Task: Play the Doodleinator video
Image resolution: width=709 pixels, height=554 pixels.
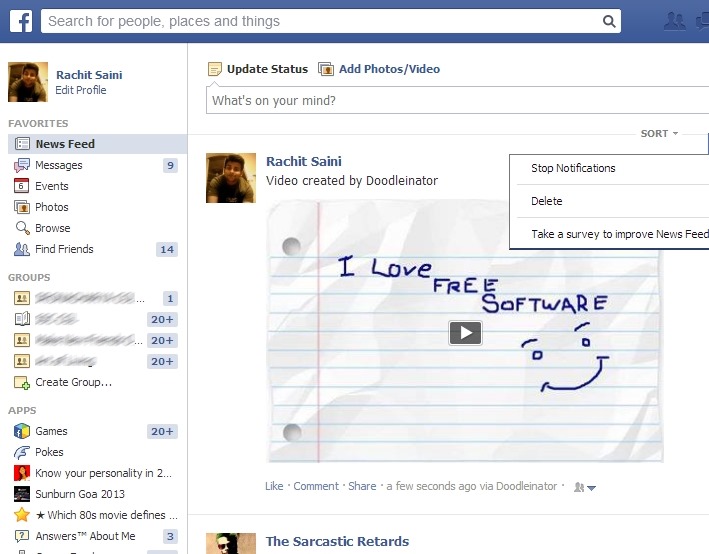Action: [x=465, y=333]
